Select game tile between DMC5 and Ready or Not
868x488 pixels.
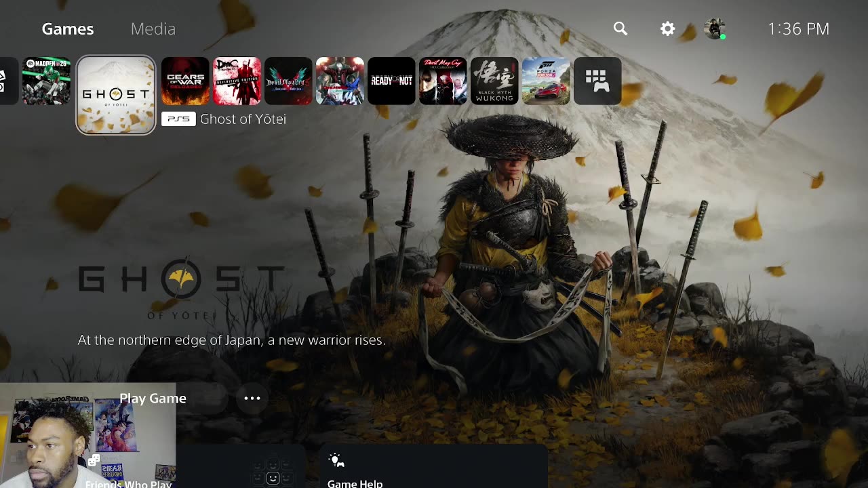click(x=340, y=81)
